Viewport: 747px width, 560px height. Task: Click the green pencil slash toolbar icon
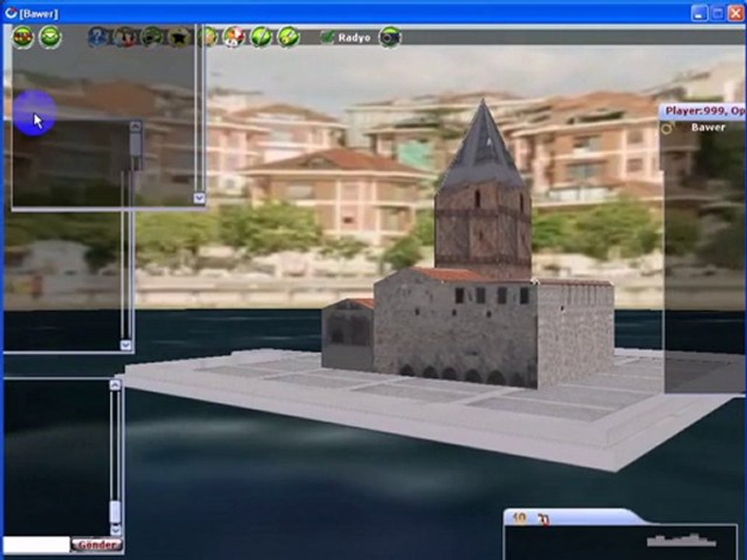[261, 37]
